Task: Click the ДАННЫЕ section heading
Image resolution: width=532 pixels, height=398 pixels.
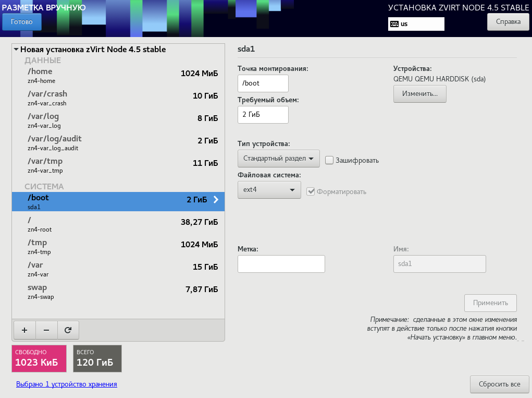Action: tap(43, 61)
